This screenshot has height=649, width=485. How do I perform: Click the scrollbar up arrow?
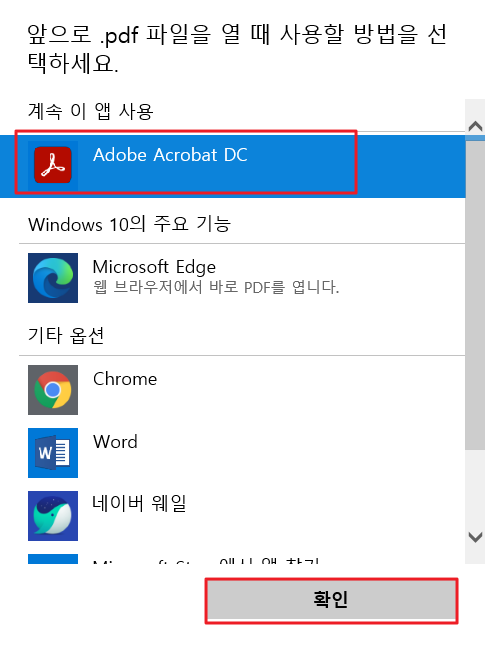point(475,126)
